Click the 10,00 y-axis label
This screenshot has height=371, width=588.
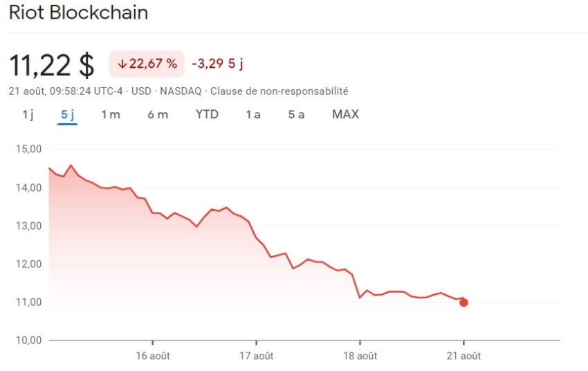pos(28,341)
